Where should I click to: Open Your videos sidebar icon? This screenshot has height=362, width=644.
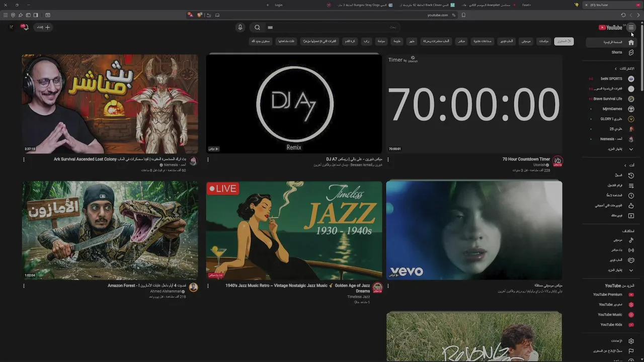631,216
